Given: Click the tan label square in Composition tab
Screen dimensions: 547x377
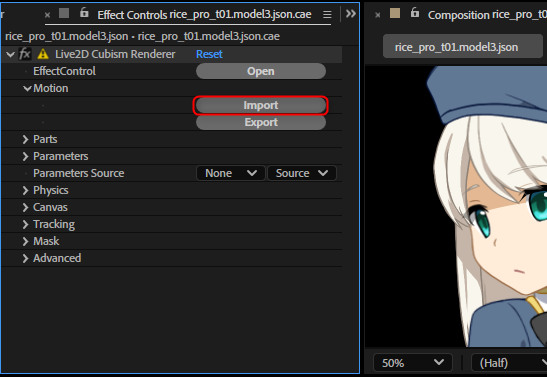Looking at the screenshot, I should pos(395,13).
